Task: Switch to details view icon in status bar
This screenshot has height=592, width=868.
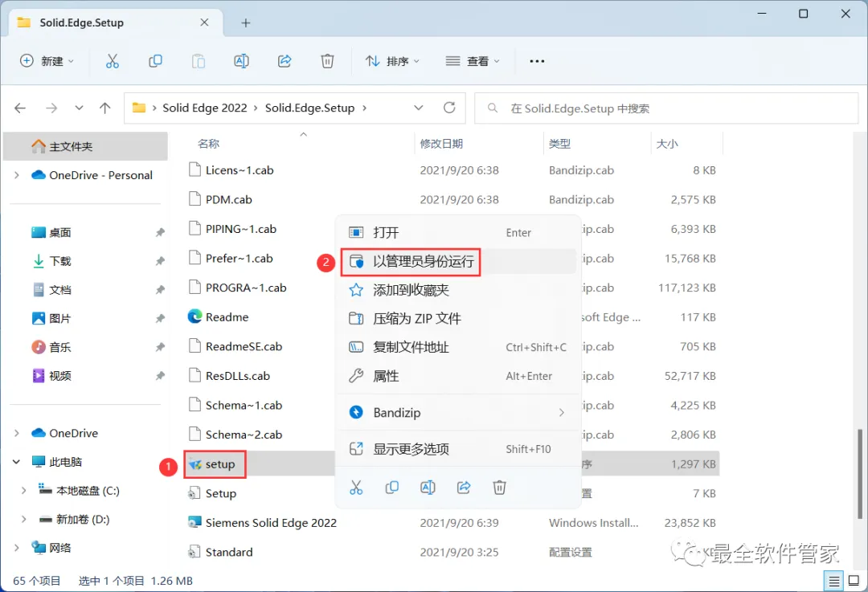Action: pyautogui.click(x=833, y=581)
